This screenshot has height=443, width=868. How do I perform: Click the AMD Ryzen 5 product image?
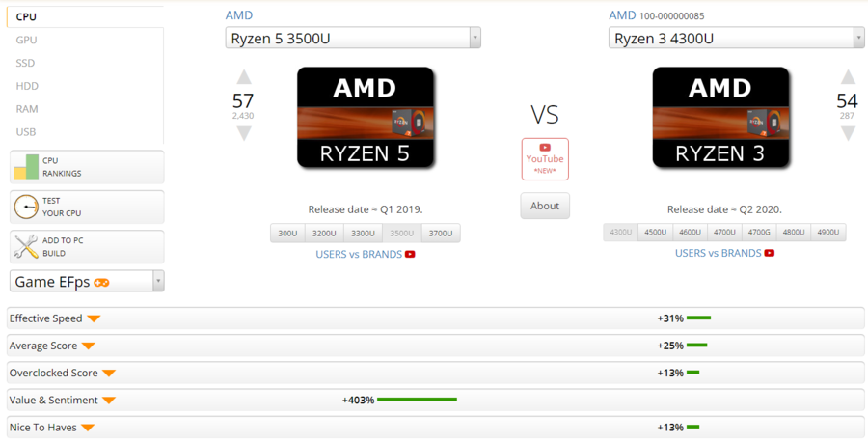click(366, 117)
